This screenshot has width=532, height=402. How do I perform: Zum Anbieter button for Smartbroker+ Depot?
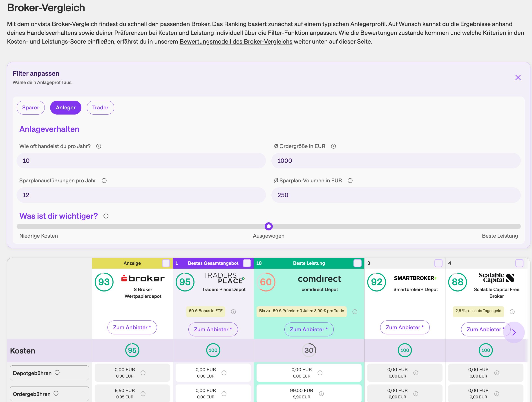coord(405,327)
